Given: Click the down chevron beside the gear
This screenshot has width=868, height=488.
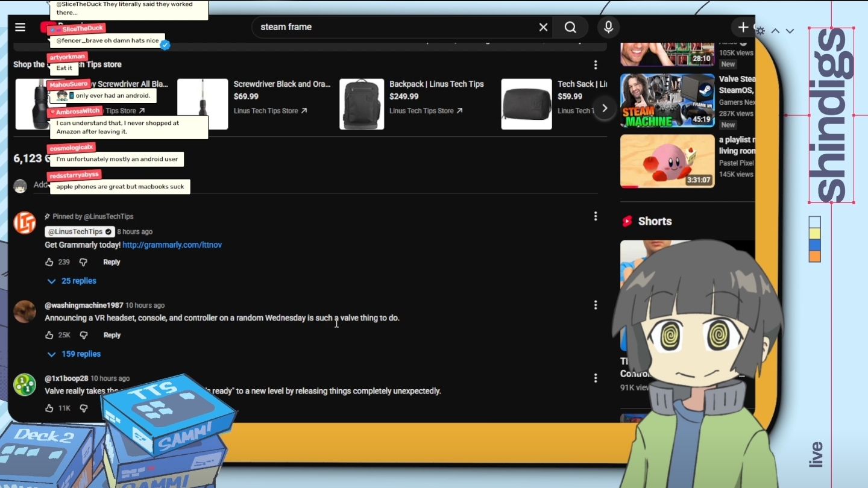Looking at the screenshot, I should (x=790, y=31).
